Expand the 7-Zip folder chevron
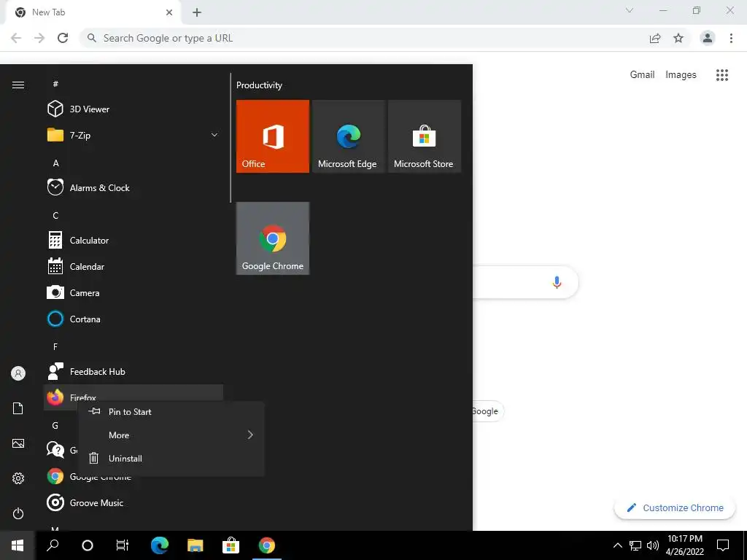747x560 pixels. pyautogui.click(x=214, y=135)
